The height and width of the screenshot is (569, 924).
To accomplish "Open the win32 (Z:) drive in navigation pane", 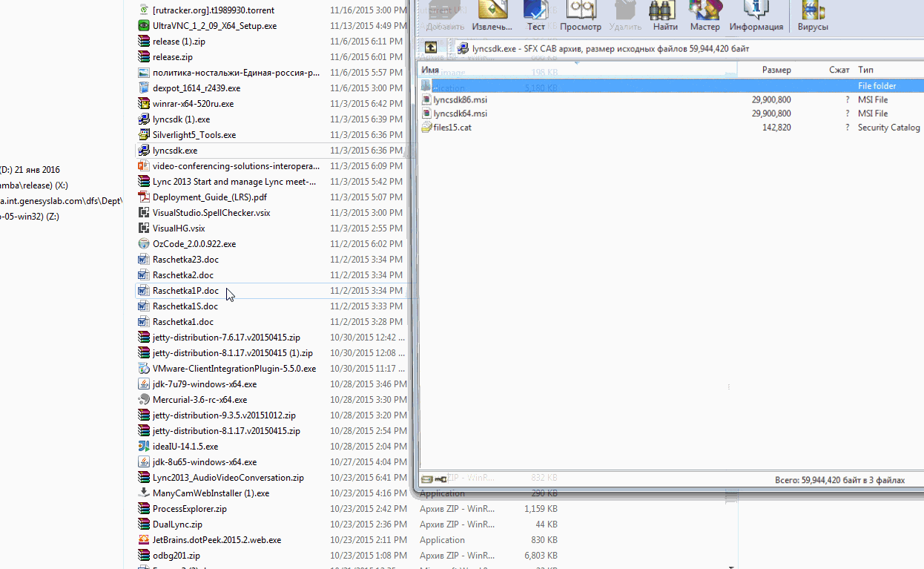I will [x=30, y=217].
